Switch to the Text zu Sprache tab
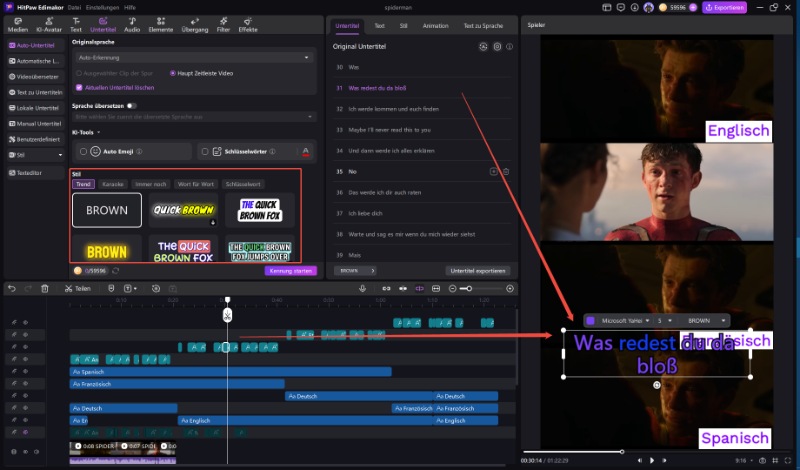The height and width of the screenshot is (470, 800). coord(483,26)
